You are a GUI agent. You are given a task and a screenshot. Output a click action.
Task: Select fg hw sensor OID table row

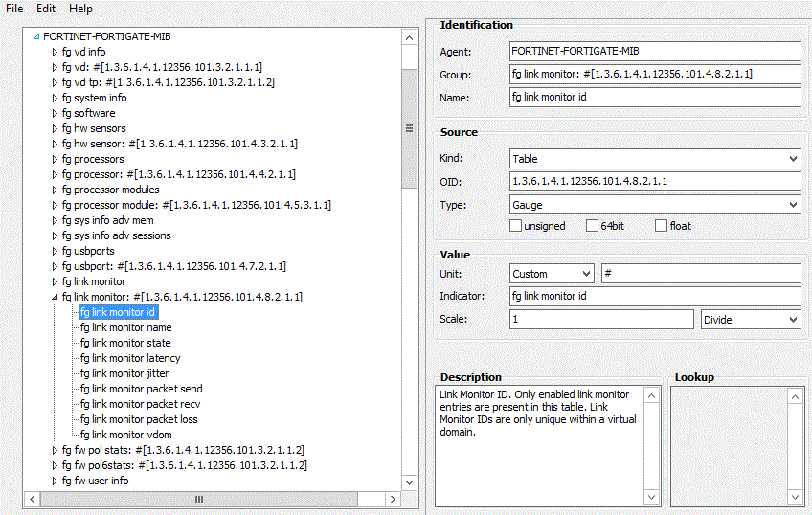(x=180, y=144)
